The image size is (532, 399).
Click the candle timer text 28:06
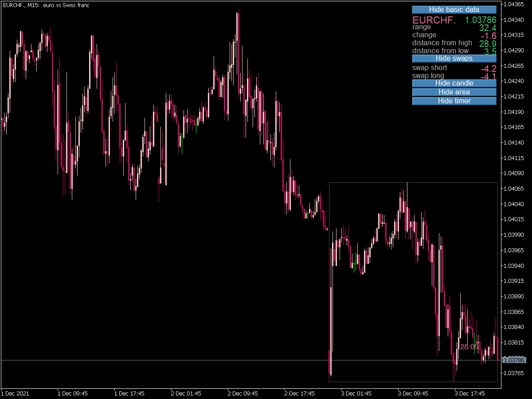[469, 347]
